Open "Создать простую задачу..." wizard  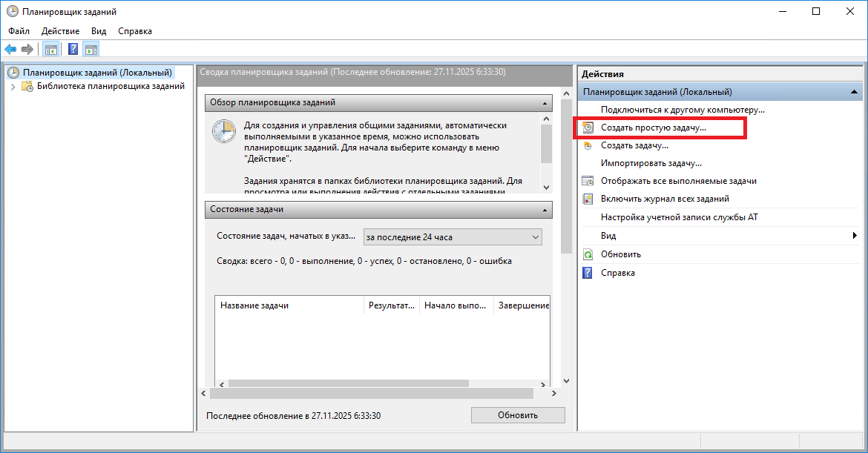tap(653, 128)
